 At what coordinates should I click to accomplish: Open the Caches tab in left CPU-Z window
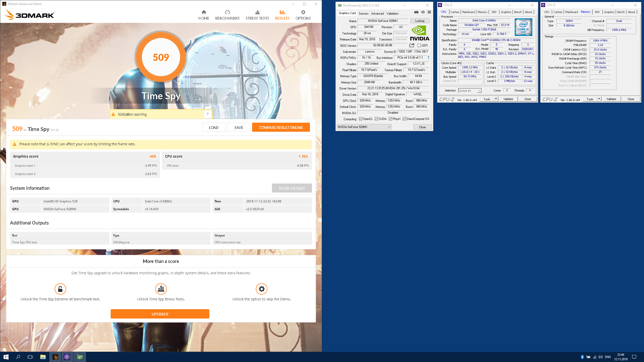455,12
